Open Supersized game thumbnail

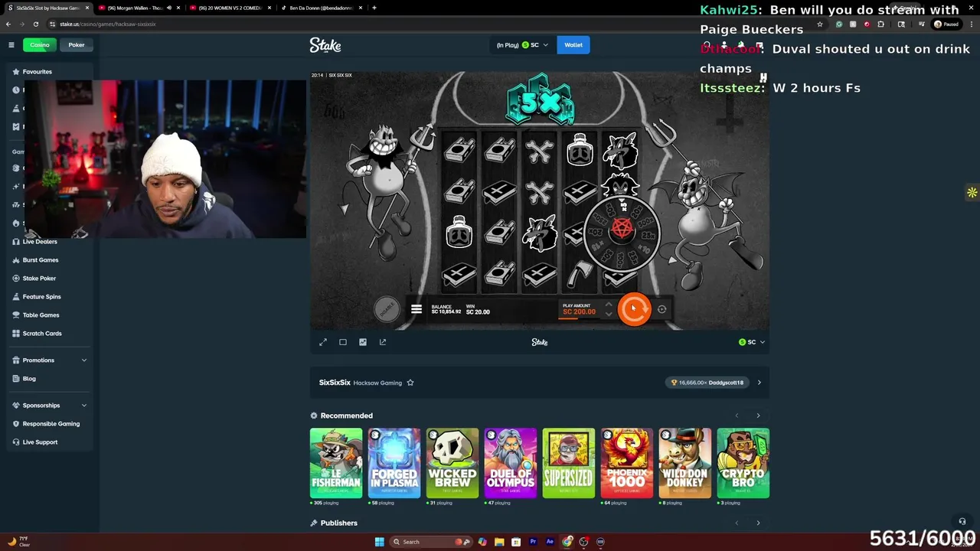coord(569,463)
